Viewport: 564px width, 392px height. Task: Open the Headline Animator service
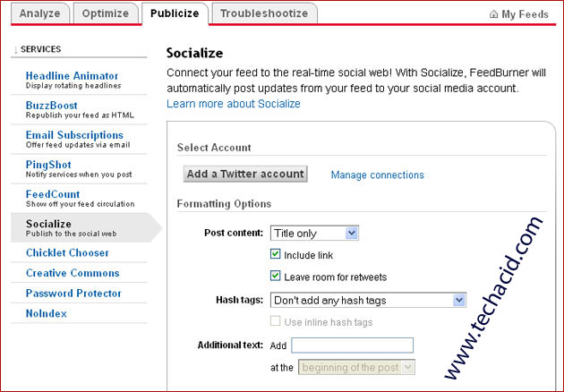click(x=72, y=76)
